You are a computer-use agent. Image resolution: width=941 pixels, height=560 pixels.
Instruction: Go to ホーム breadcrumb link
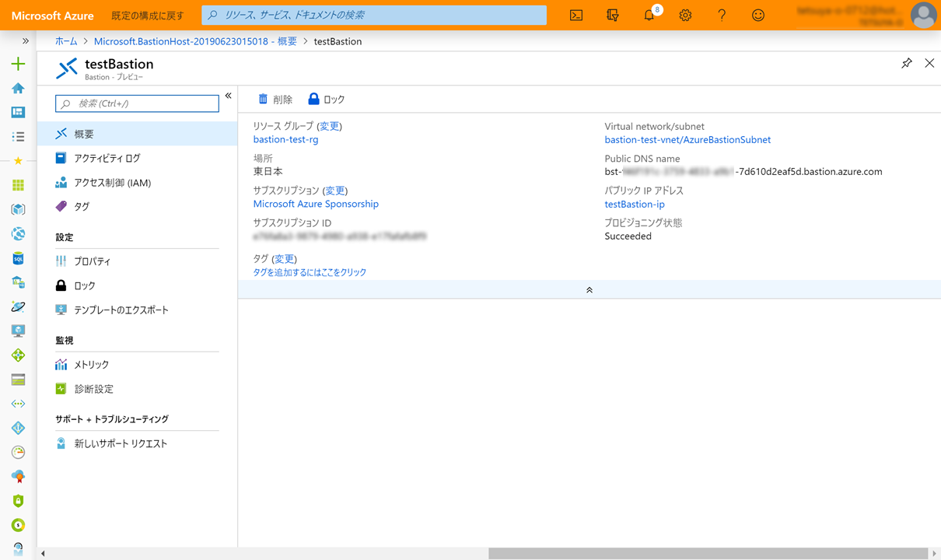pyautogui.click(x=66, y=41)
